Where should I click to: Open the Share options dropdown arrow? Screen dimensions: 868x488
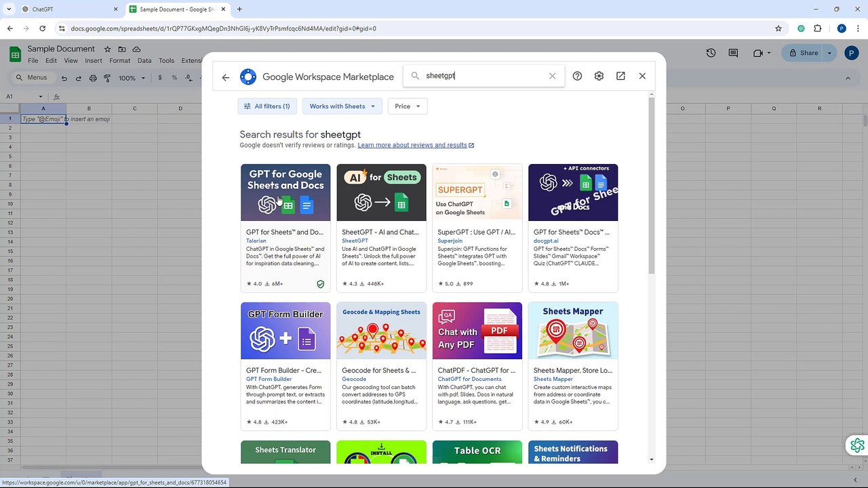tap(829, 53)
